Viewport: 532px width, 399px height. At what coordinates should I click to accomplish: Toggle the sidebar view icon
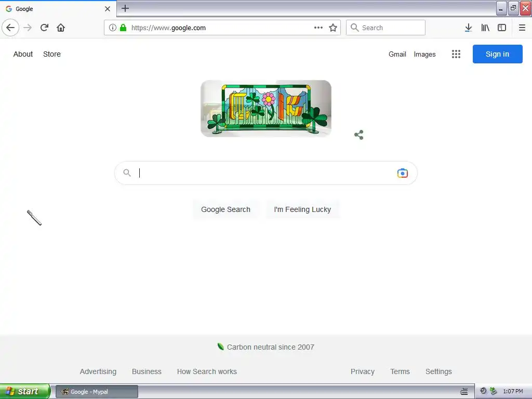(502, 28)
